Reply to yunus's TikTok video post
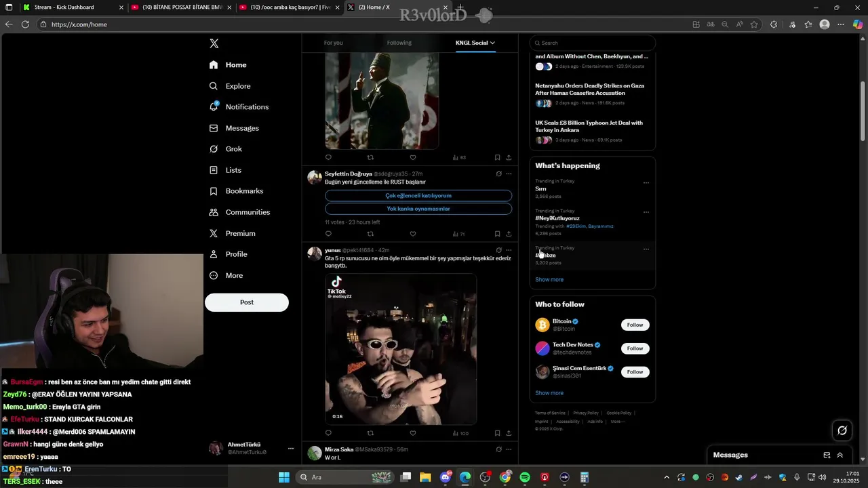 click(328, 433)
